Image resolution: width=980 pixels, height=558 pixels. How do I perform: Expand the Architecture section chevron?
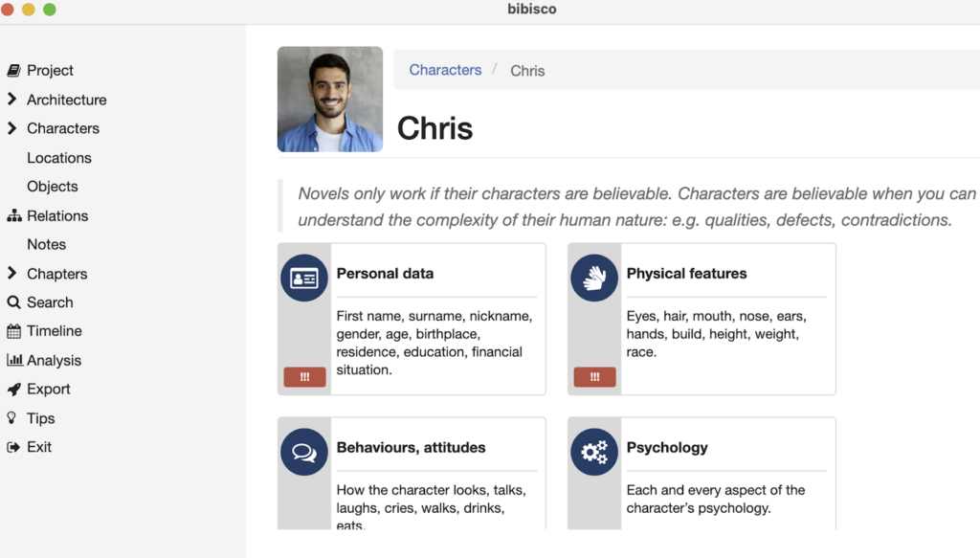tap(12, 100)
